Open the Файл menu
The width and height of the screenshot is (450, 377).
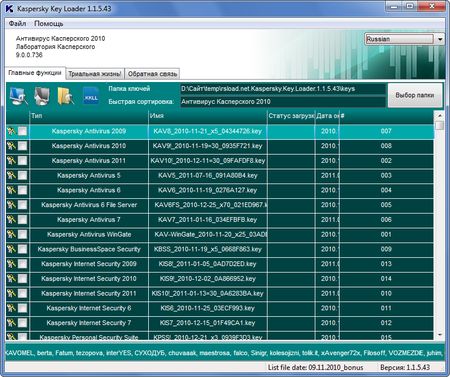(x=17, y=24)
